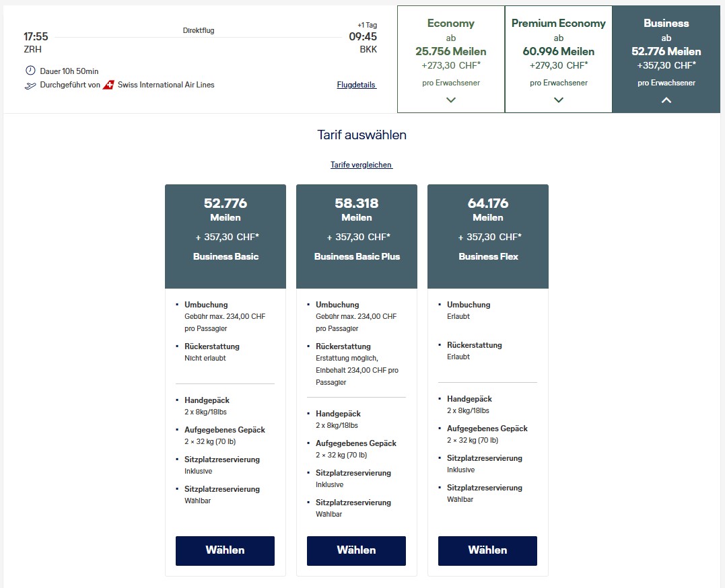Click the 52.776 Meilen Business Basic header

tap(226, 236)
